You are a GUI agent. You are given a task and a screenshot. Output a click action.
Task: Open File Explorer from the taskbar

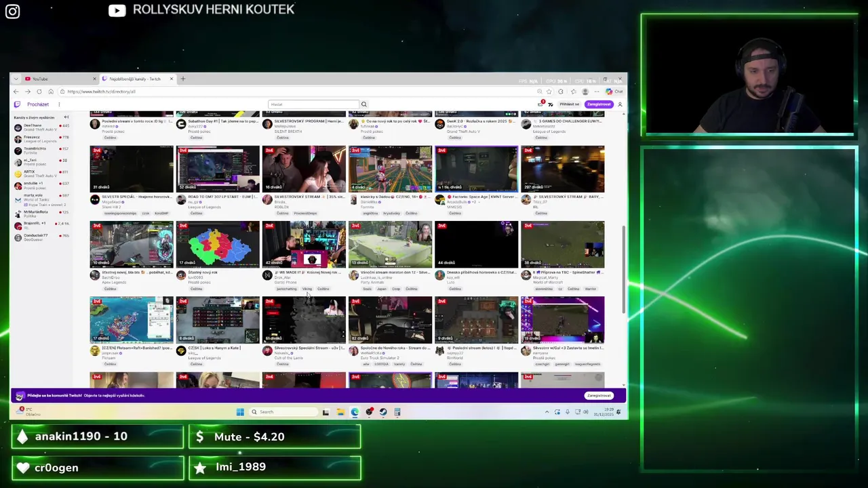tap(340, 412)
